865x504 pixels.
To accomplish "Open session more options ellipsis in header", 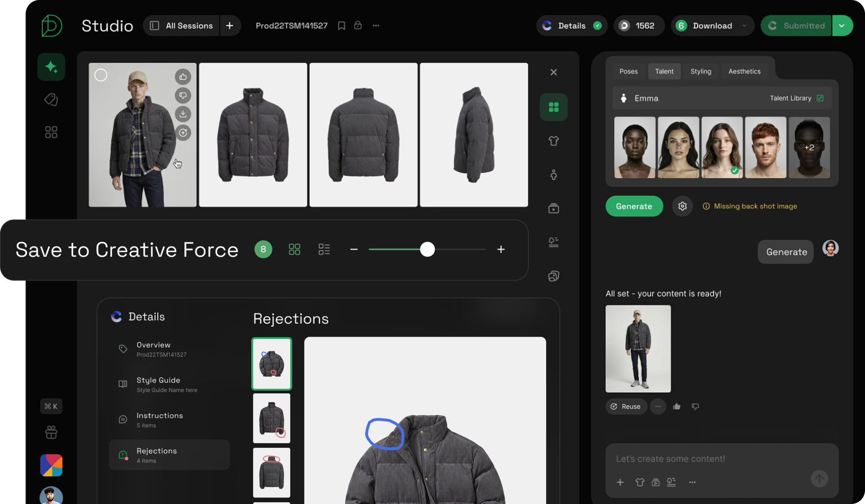I will 376,25.
